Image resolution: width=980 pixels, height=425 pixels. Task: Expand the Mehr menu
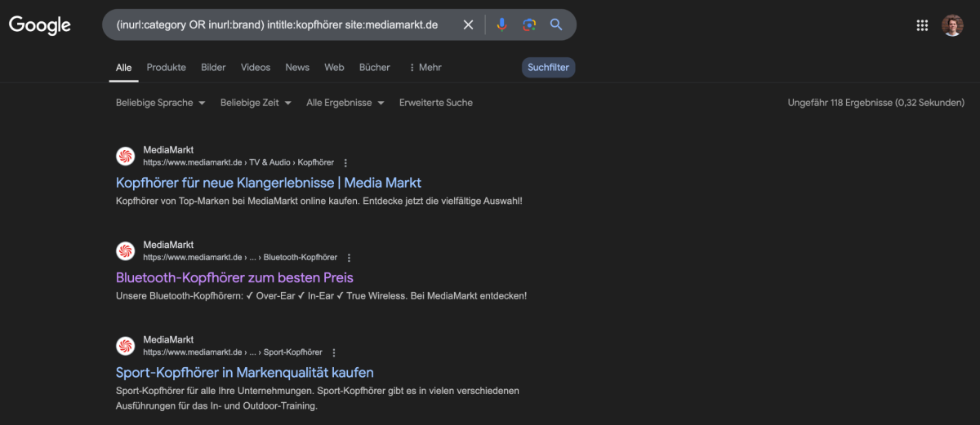tap(425, 68)
